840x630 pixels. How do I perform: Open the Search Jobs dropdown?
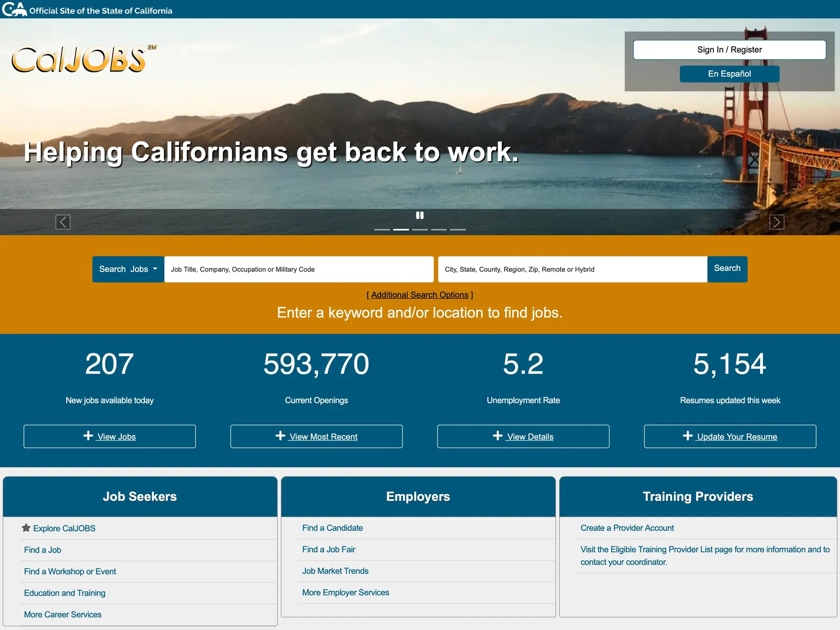click(x=128, y=269)
